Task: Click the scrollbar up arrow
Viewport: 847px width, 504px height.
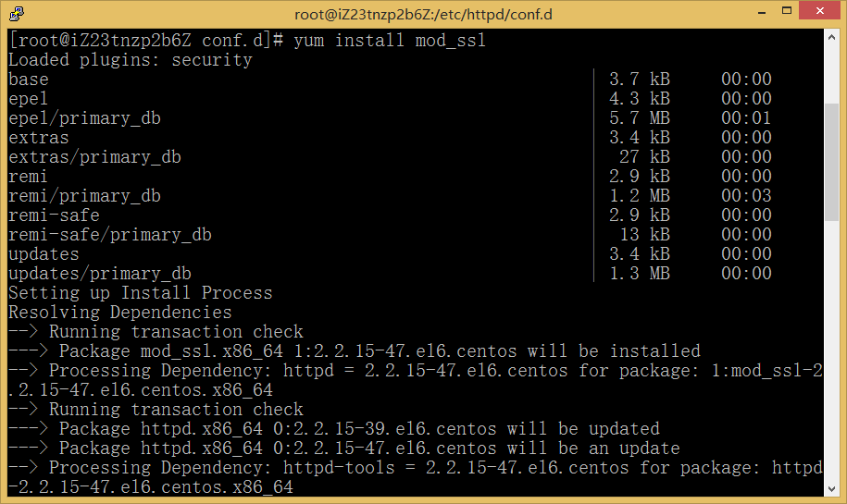Action: click(832, 39)
